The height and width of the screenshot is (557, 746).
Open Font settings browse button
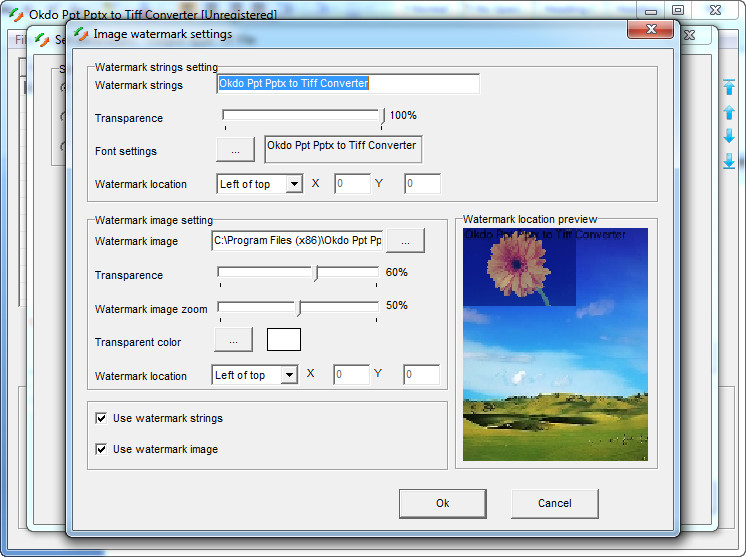point(236,150)
